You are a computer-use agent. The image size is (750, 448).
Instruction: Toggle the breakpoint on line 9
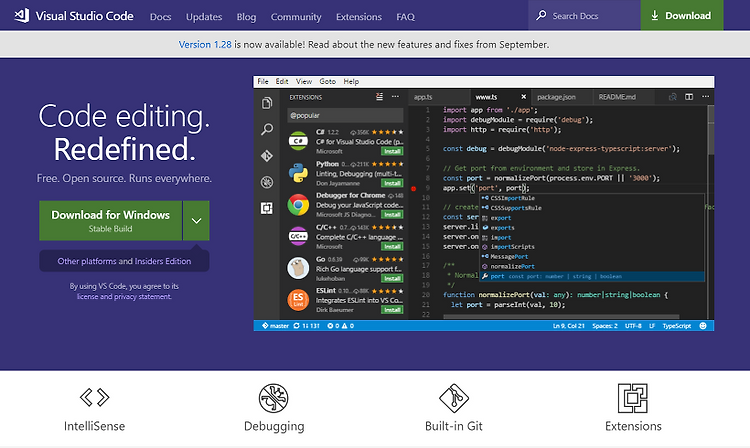(414, 188)
